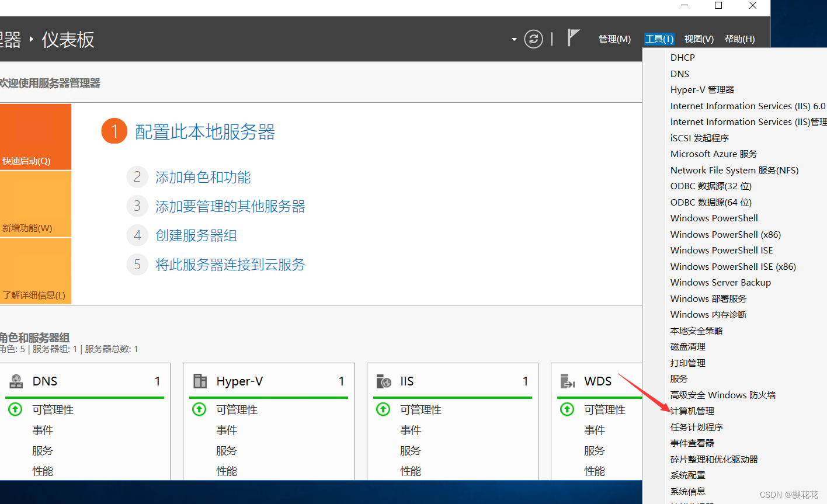
Task: Click 将此服务器连接到云服务 link
Action: (x=230, y=265)
